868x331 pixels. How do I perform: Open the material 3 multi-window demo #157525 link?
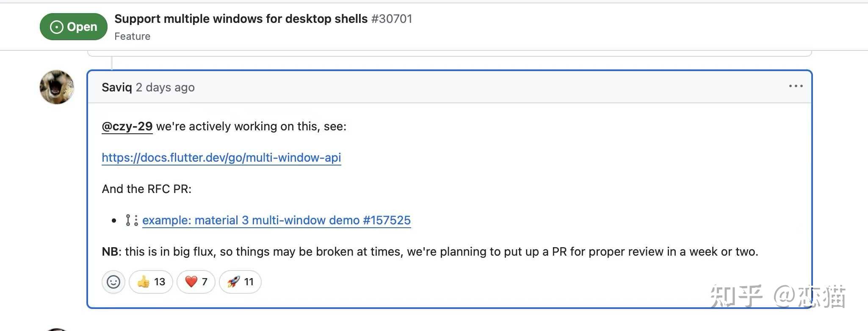click(x=276, y=221)
